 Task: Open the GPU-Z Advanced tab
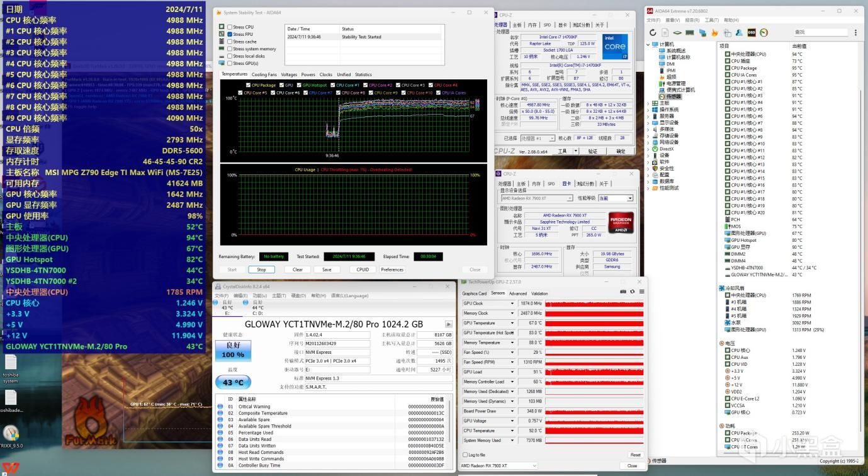[517, 293]
